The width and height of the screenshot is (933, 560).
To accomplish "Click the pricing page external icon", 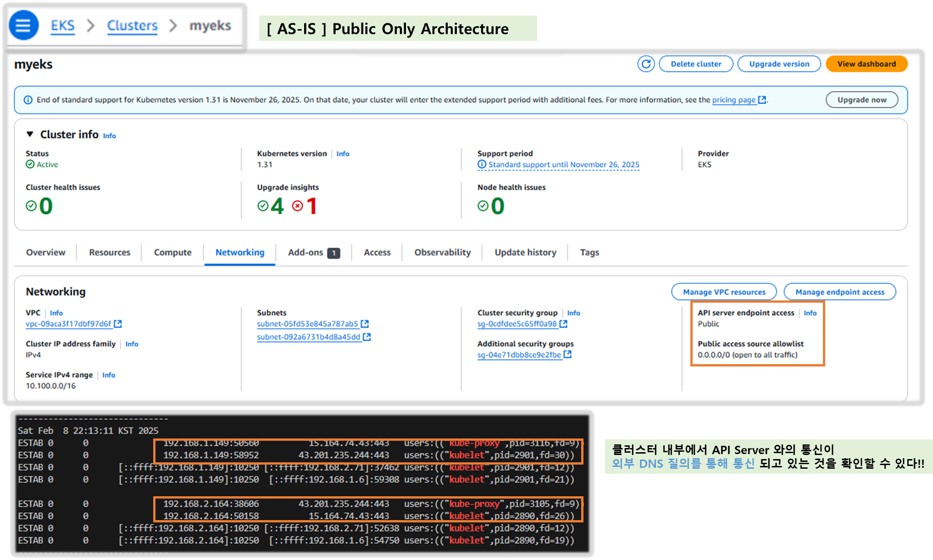I will 762,100.
